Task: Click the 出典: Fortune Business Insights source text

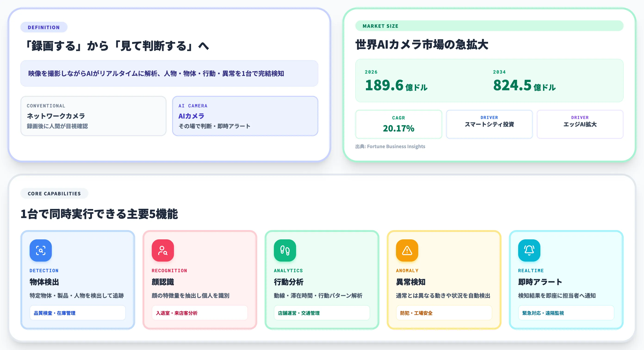Action: pos(390,146)
